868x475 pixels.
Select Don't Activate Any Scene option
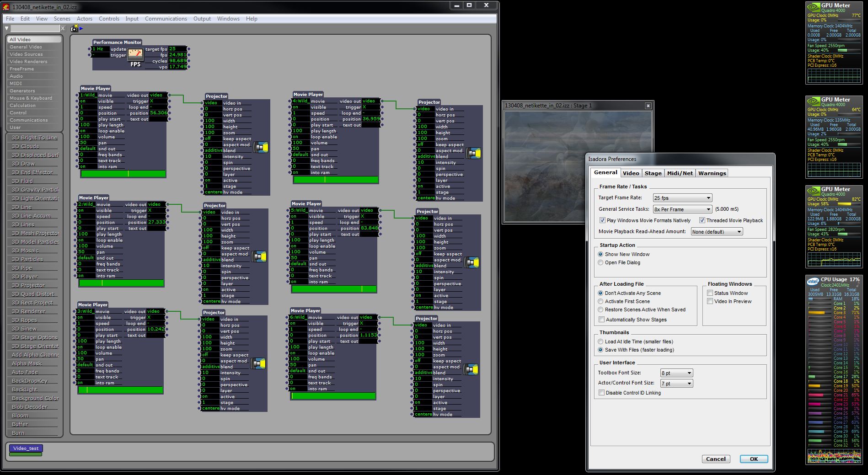(600, 293)
